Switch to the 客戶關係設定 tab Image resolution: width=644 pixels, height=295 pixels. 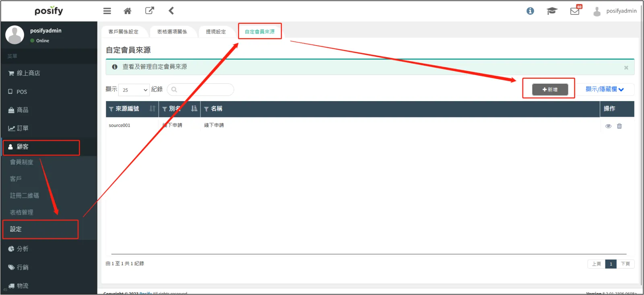coord(124,32)
